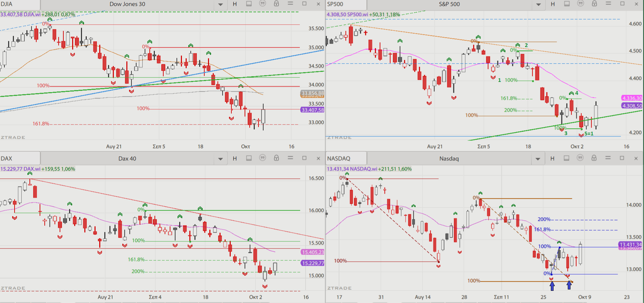Expand the dropdown arrow next to Dow Jones 30

[221, 4]
